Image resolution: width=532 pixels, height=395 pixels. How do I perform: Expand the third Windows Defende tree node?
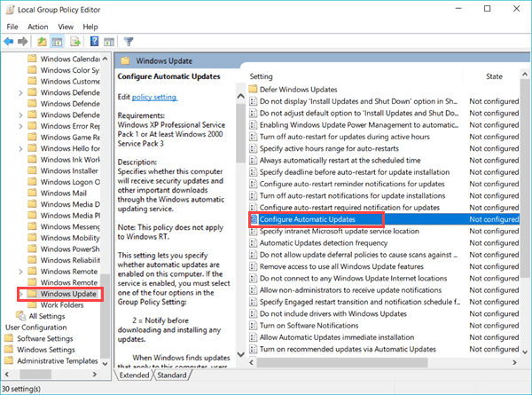pyautogui.click(x=20, y=115)
